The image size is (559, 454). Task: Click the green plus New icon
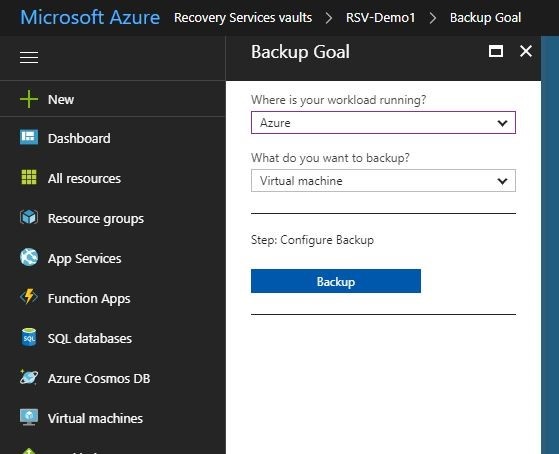[29, 99]
